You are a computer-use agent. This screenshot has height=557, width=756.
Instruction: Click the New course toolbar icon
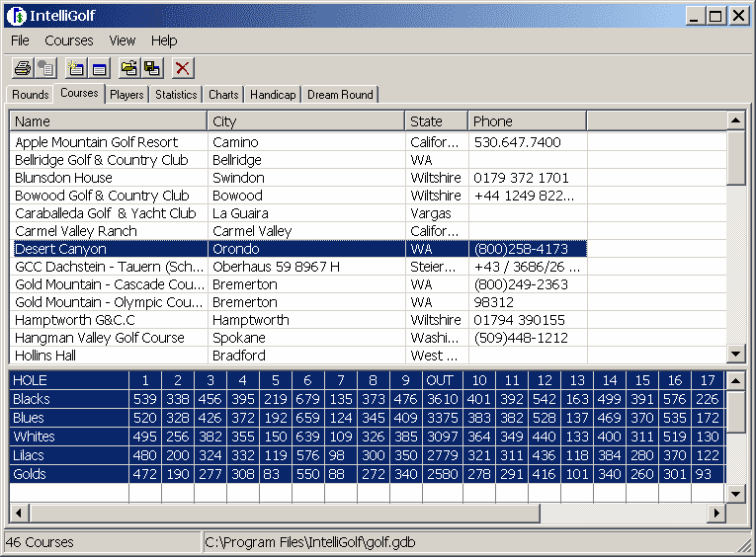point(76,68)
